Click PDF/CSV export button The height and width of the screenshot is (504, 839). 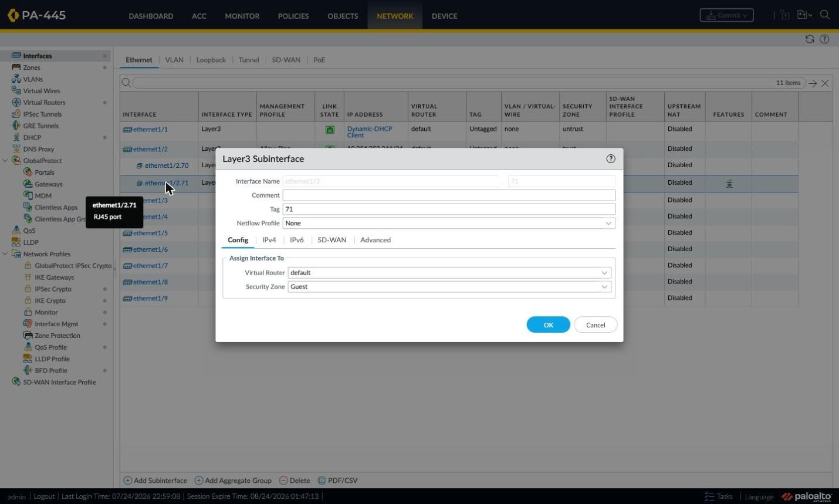coord(337,481)
